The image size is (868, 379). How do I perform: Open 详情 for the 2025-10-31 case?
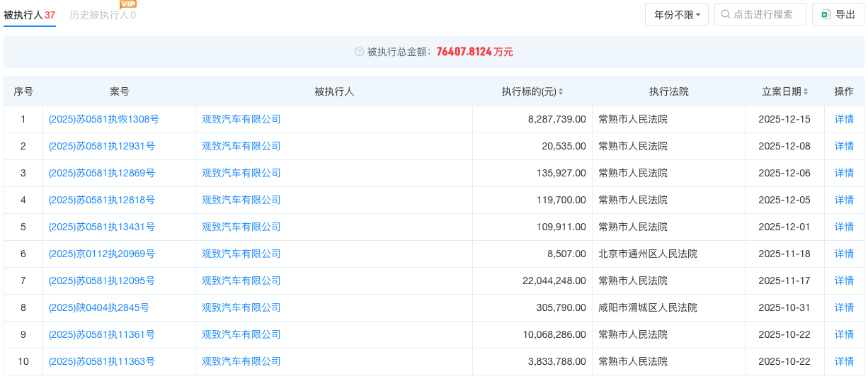point(844,307)
